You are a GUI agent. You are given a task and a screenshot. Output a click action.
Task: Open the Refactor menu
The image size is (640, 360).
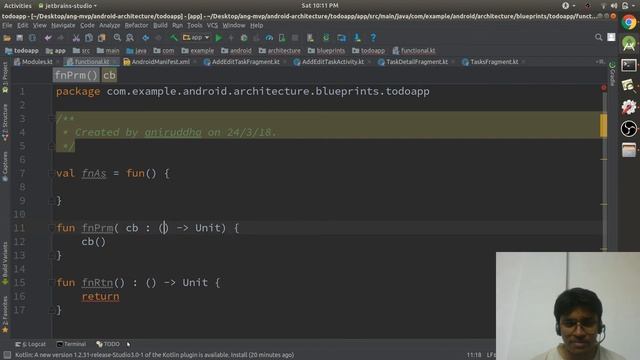pos(136,25)
